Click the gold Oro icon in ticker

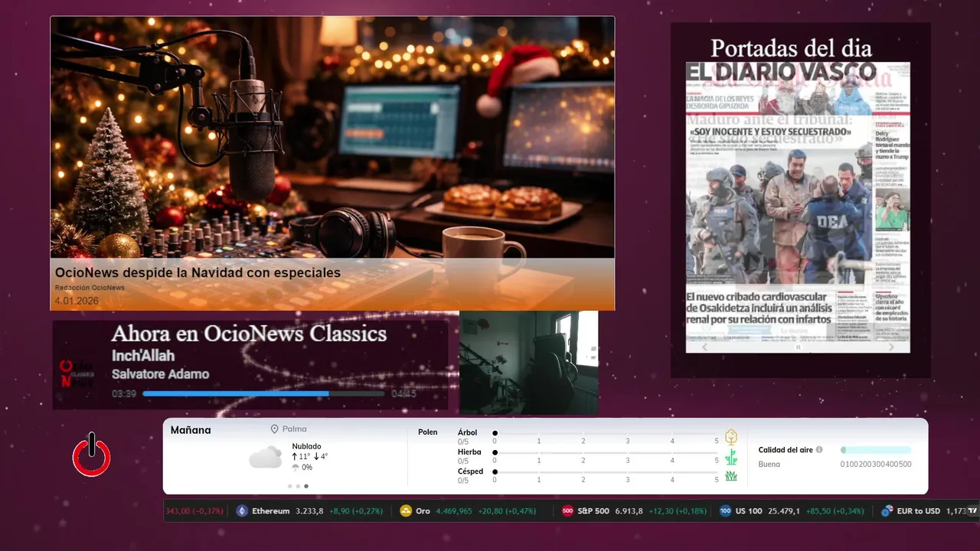[406, 511]
